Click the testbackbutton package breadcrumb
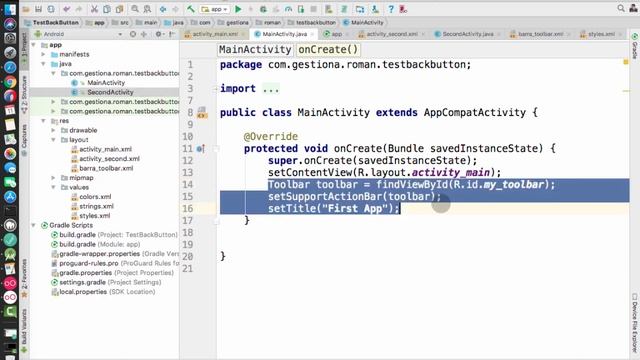Viewport: 640px width, 360px height. 312,22
